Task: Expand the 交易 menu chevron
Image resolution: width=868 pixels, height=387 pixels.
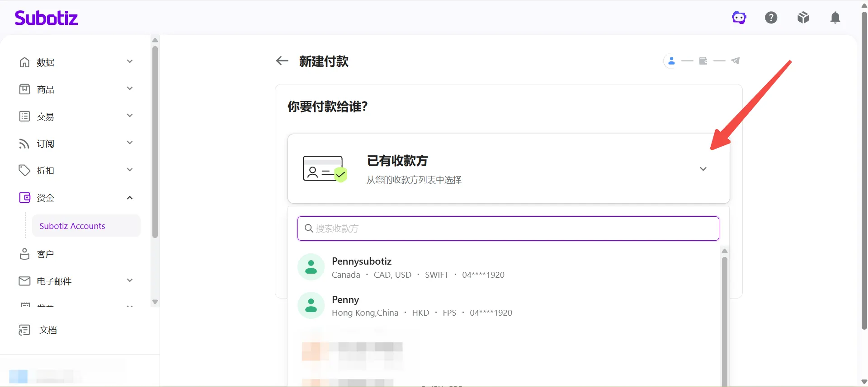Action: click(x=130, y=116)
